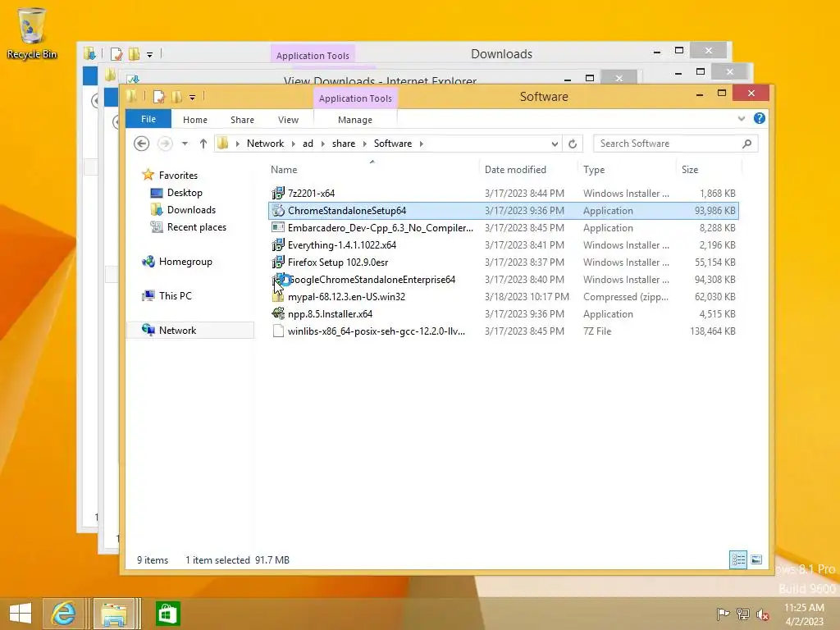Image resolution: width=840 pixels, height=630 pixels.
Task: Open the Downloads window Quick Access dropdown
Action: tap(149, 55)
